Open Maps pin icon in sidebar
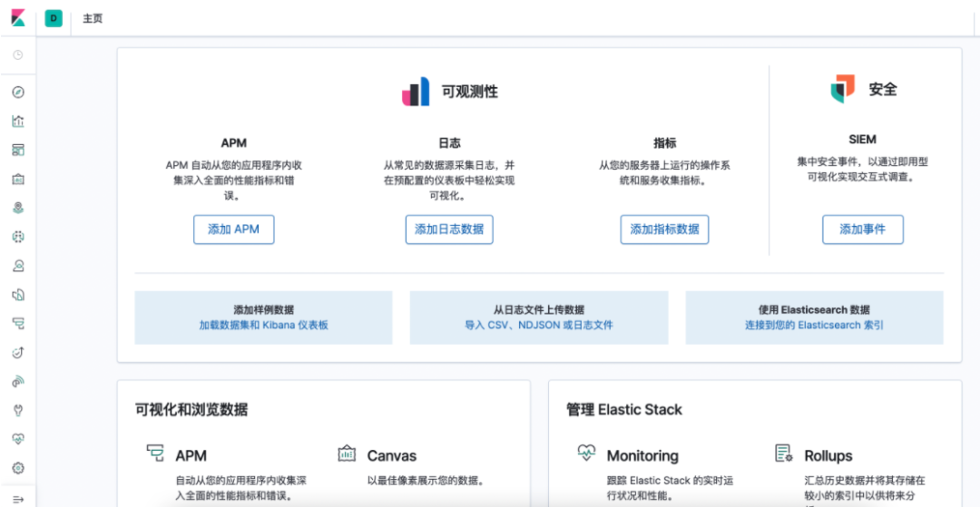Image resolution: width=980 pixels, height=507 pixels. coord(18,208)
